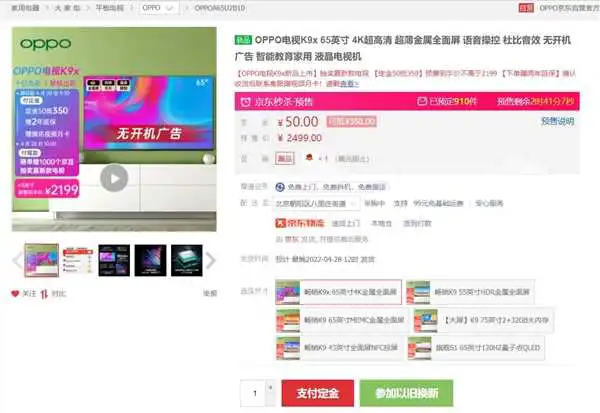The height and width of the screenshot is (413, 600).
Task: Select the K9 65英寸 MEMC variant option
Action: coord(342,320)
